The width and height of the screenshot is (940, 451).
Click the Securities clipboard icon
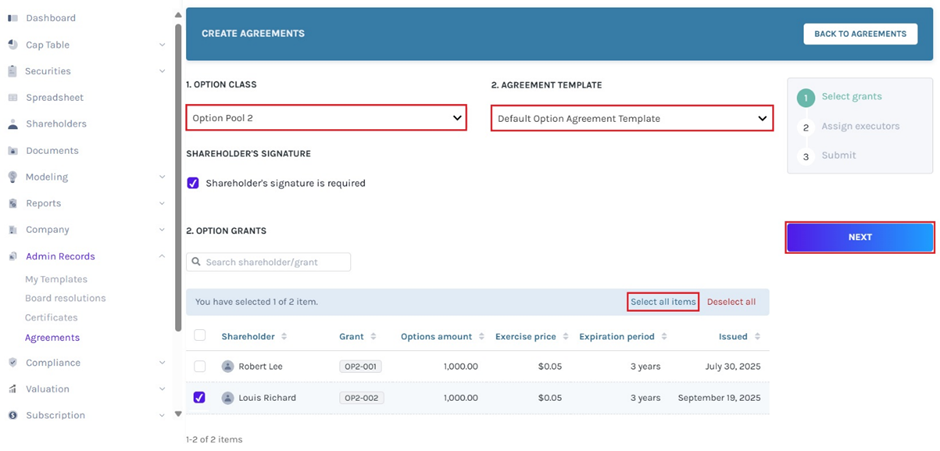pos(13,71)
